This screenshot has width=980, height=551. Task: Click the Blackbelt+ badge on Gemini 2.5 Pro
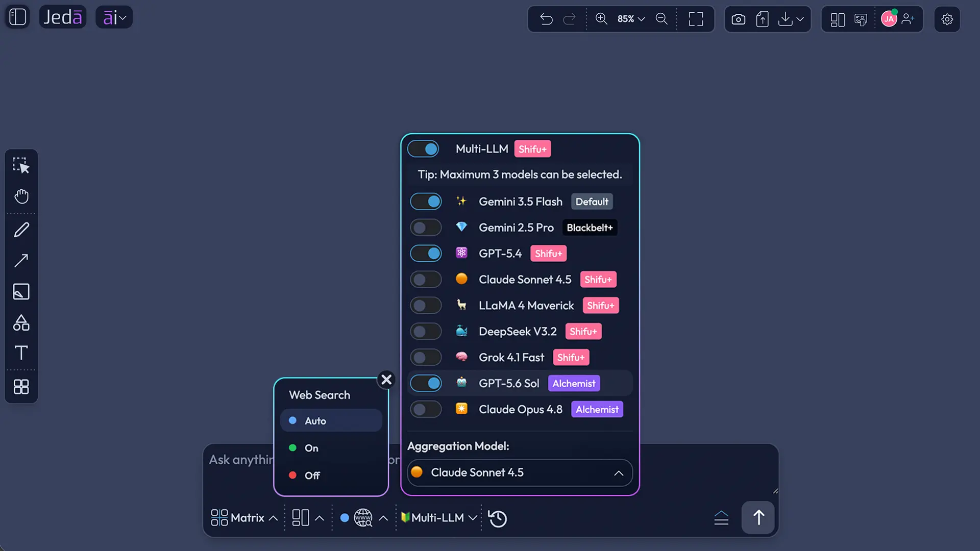click(x=590, y=228)
